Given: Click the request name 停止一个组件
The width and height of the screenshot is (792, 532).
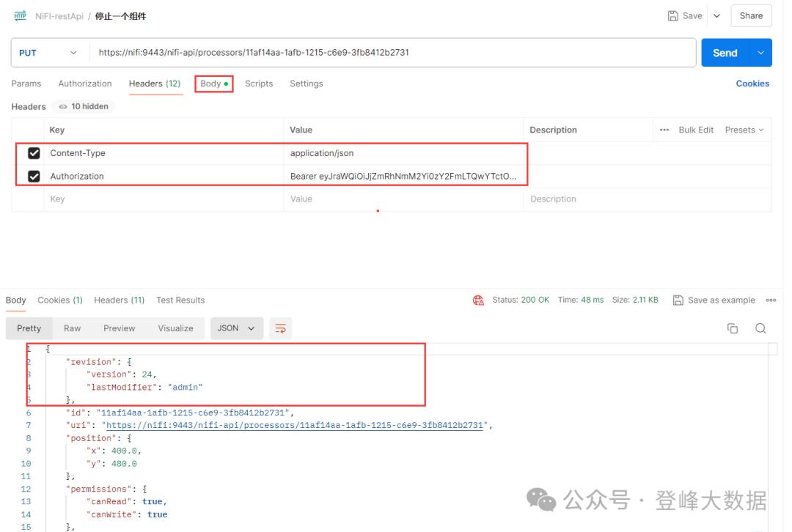Looking at the screenshot, I should 120,16.
